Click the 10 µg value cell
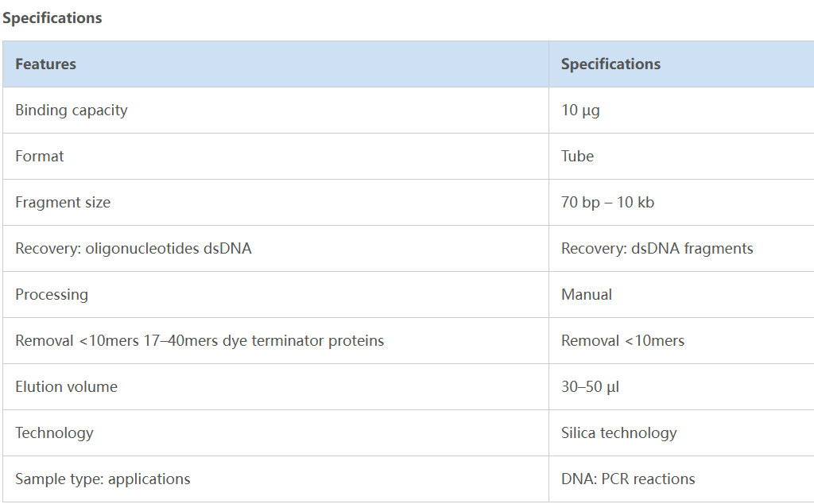Viewport: 814px width, 504px height. tap(580, 110)
